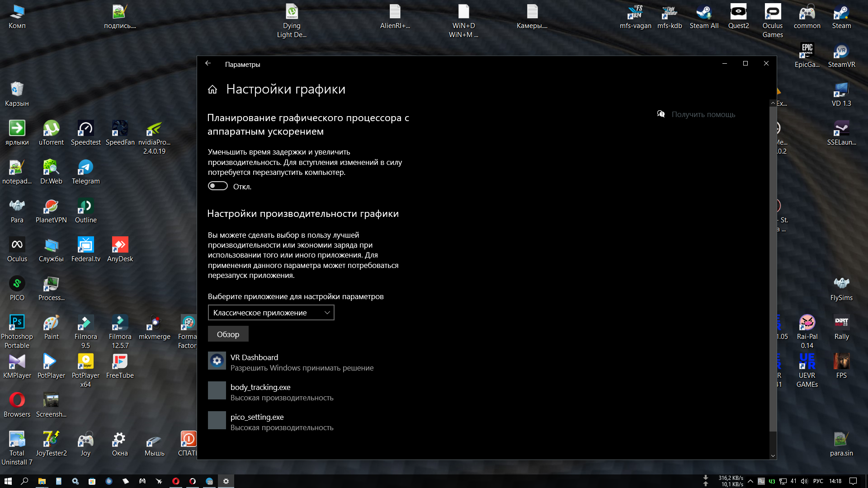Select KMPlayer desktop icon
868x488 pixels.
pyautogui.click(x=17, y=366)
